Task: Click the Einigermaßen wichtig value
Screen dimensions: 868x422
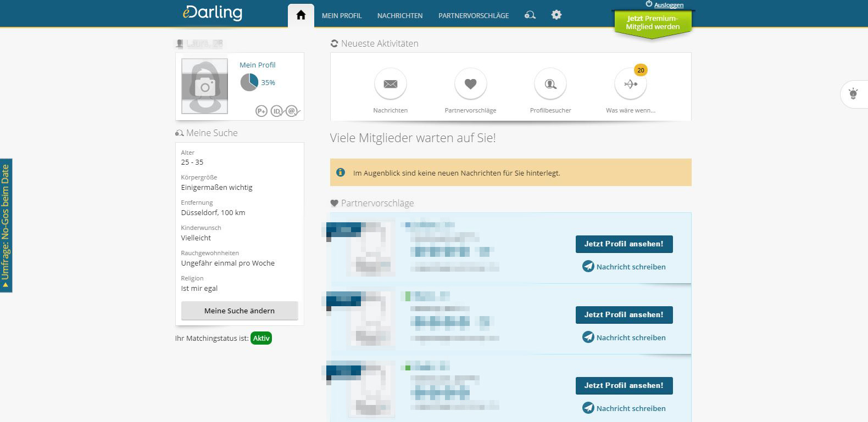Action: coord(217,188)
